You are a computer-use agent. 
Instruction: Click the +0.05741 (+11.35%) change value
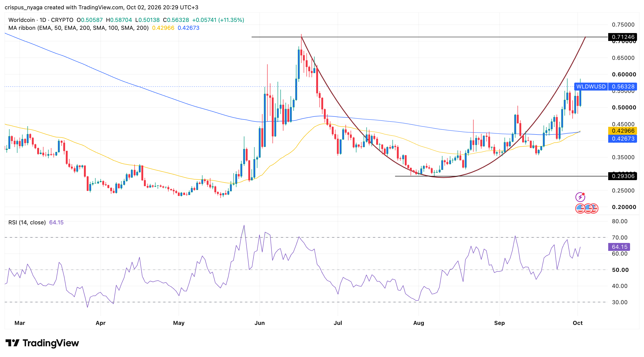pos(218,20)
